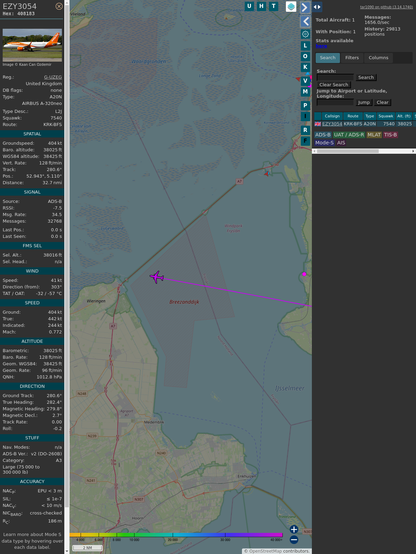Viewport: 416px width, 554px height.
Task: Click the left chevron sidebar button
Action: pyautogui.click(x=305, y=22)
